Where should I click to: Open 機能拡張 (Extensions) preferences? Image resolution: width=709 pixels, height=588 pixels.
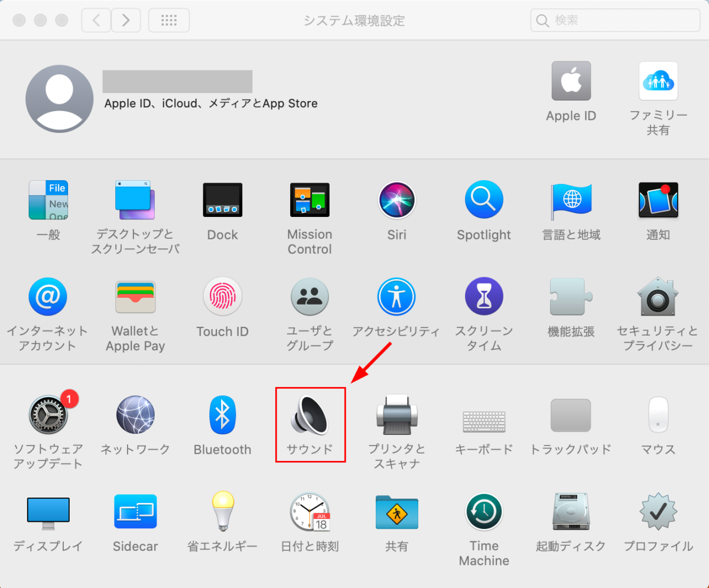click(x=571, y=297)
